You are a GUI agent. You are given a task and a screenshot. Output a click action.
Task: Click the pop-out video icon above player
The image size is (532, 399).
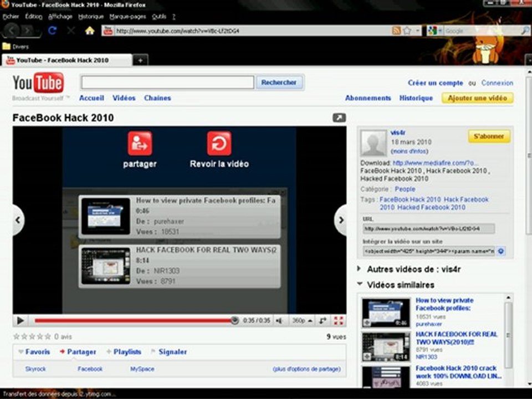point(339,117)
